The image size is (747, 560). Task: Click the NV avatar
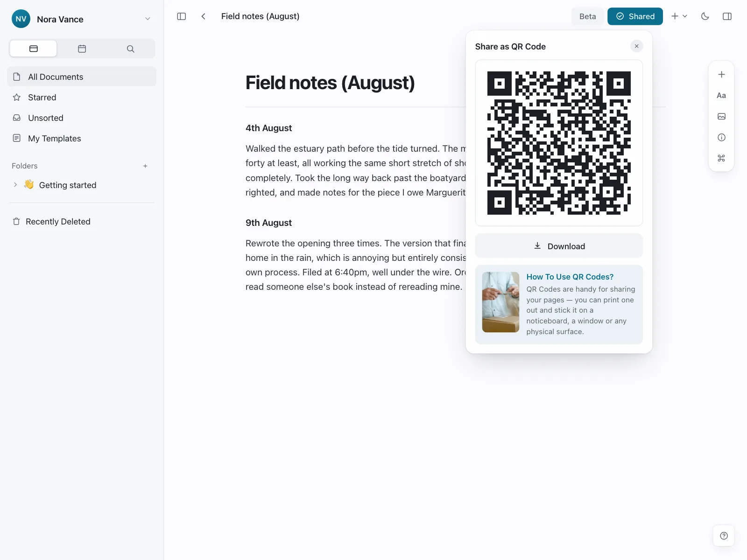pos(21,19)
